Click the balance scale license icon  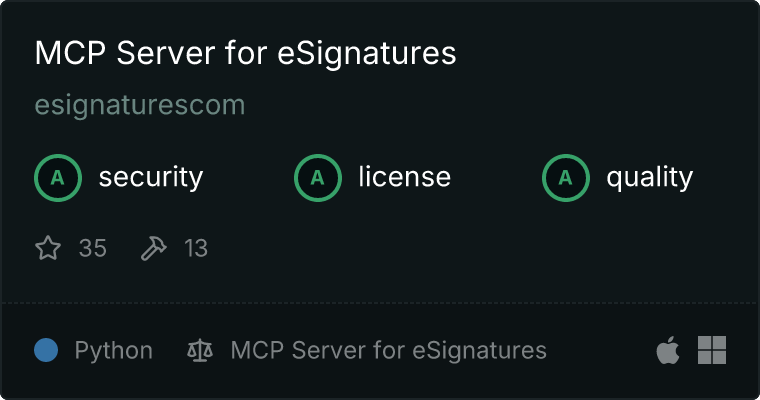coord(200,350)
